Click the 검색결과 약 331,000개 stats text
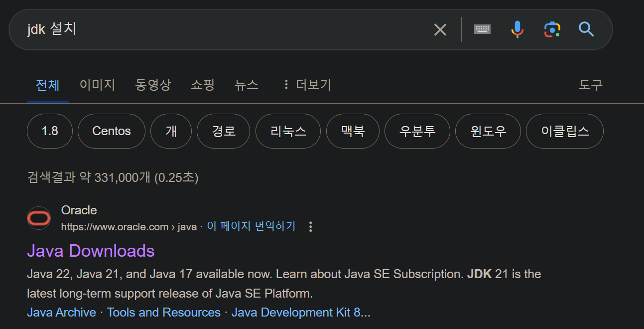This screenshot has width=644, height=329. (x=113, y=177)
